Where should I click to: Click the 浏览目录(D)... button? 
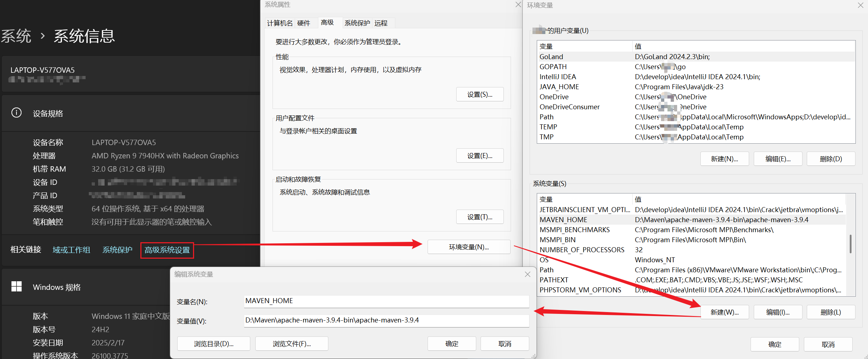pos(213,344)
